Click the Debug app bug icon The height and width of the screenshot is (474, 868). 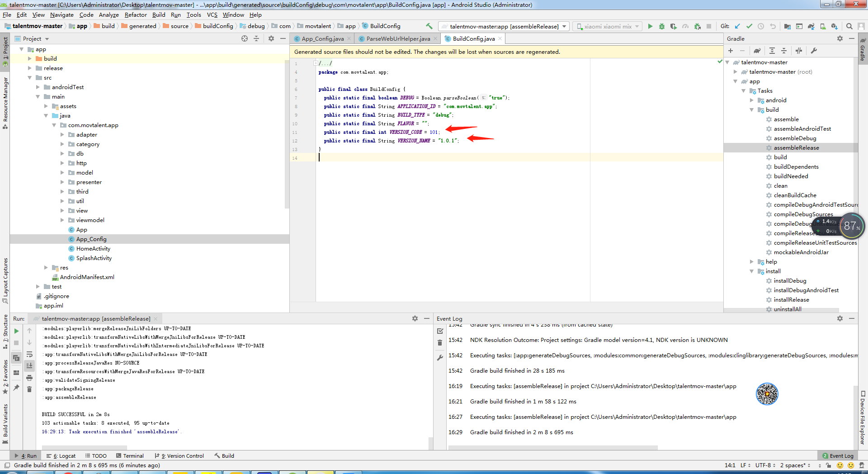pos(662,26)
